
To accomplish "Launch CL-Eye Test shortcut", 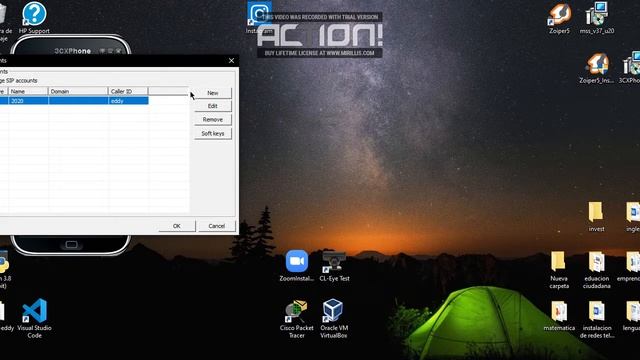I will click(334, 266).
